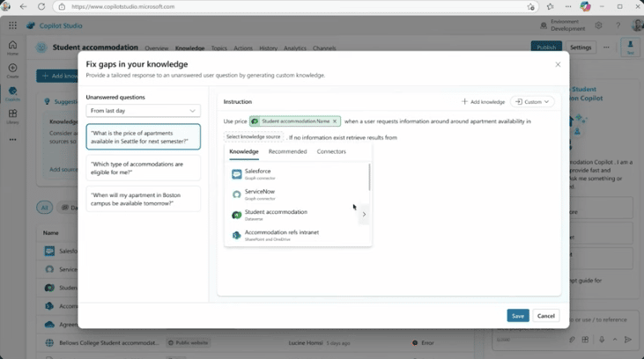The image size is (644, 359).
Task: Switch to Connectors tab
Action: click(331, 152)
